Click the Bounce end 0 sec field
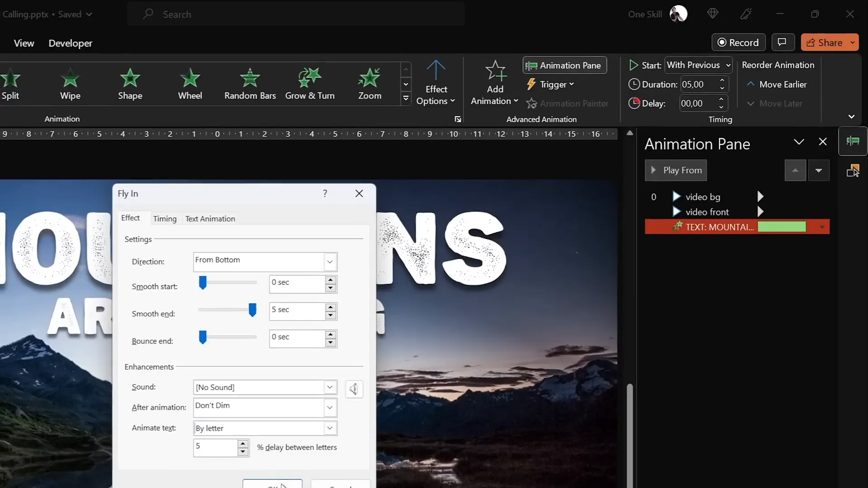 coord(297,338)
